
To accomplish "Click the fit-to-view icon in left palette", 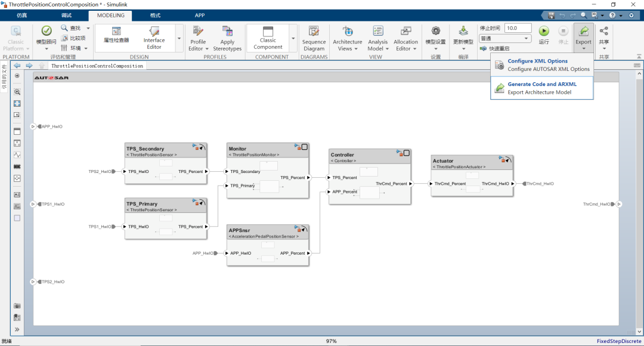I will point(17,103).
